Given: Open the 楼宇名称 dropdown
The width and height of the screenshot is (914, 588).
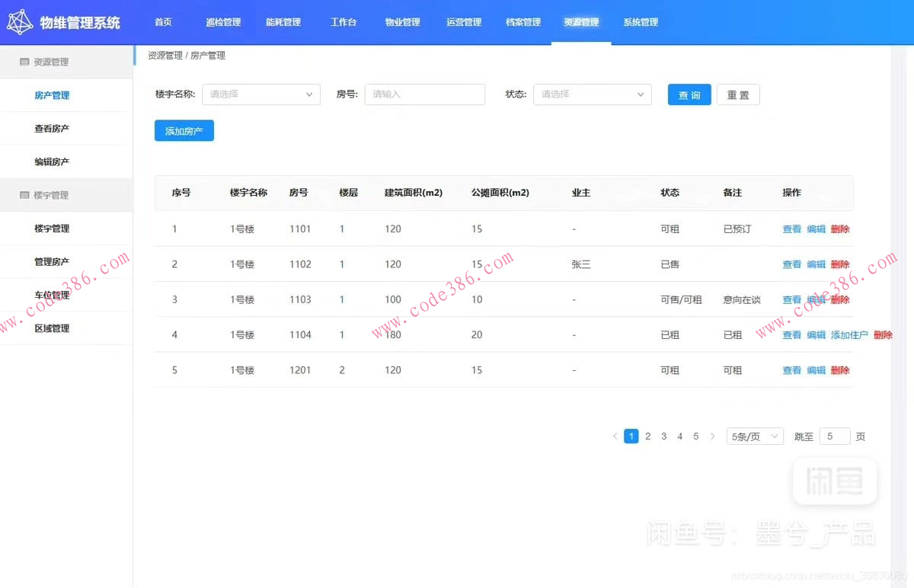Looking at the screenshot, I should tap(260, 94).
